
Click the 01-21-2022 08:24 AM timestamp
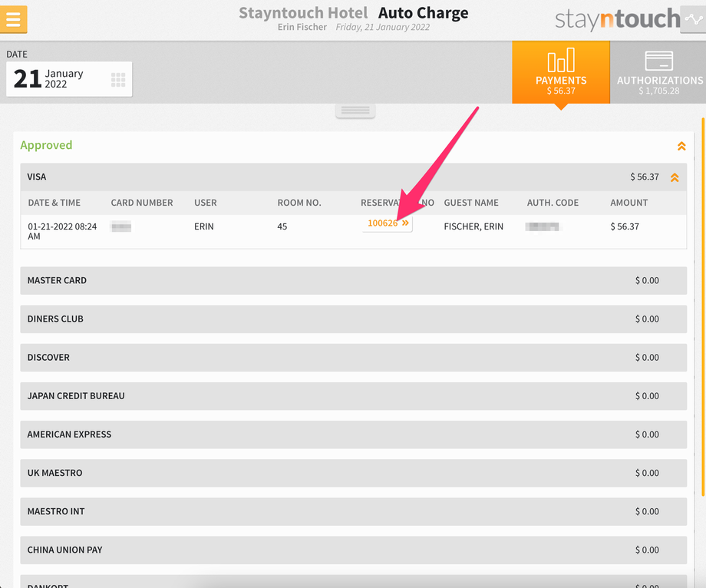[x=62, y=231]
